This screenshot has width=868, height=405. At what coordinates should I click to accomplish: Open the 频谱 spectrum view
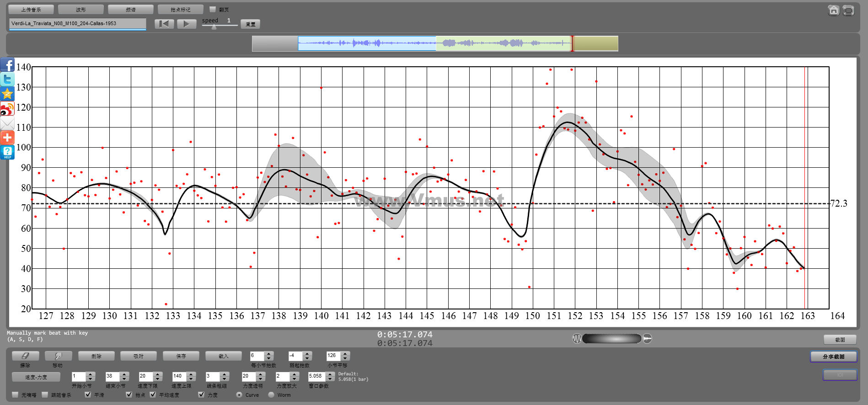[131, 10]
